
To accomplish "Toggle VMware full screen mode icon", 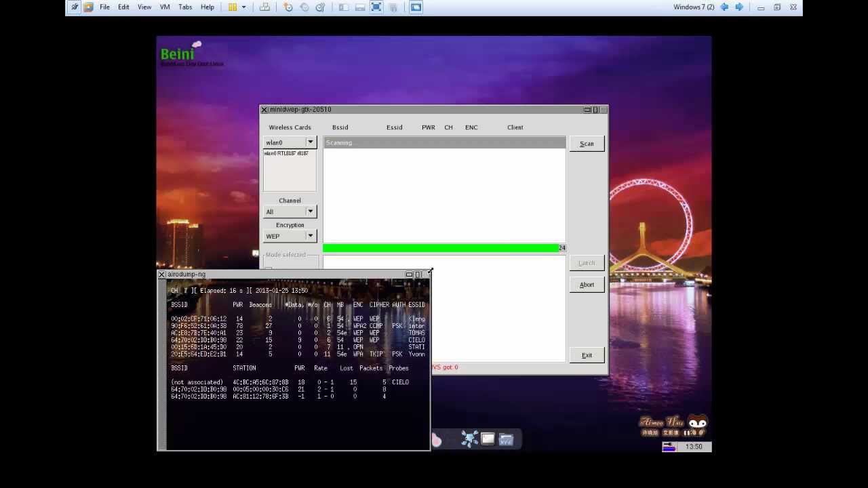I will [x=376, y=7].
